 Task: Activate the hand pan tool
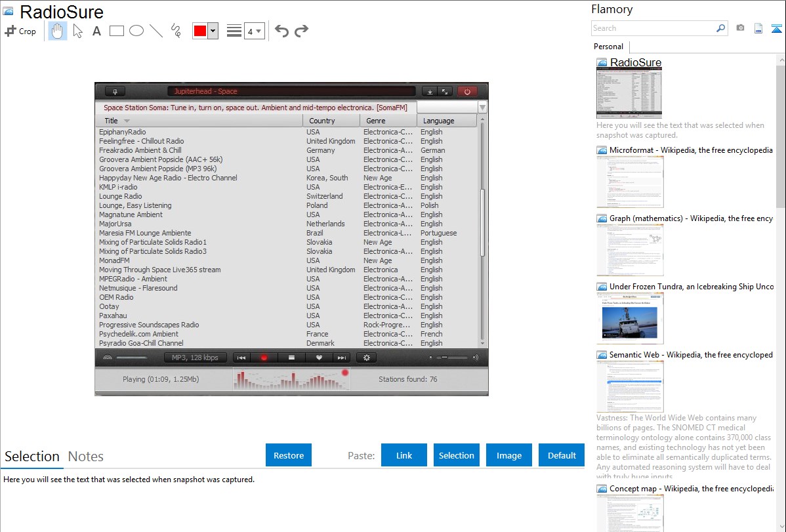coord(57,31)
